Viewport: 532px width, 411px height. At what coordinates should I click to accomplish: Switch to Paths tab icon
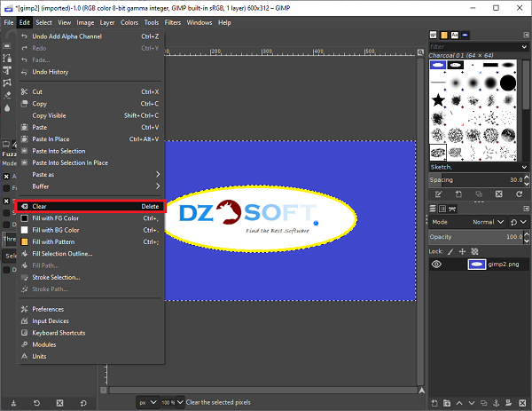(452, 209)
